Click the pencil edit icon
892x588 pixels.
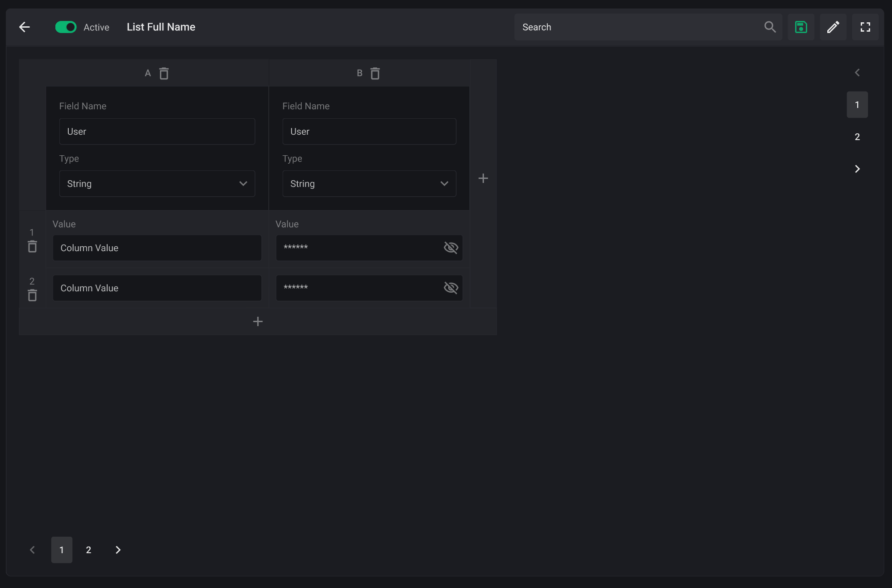point(833,27)
